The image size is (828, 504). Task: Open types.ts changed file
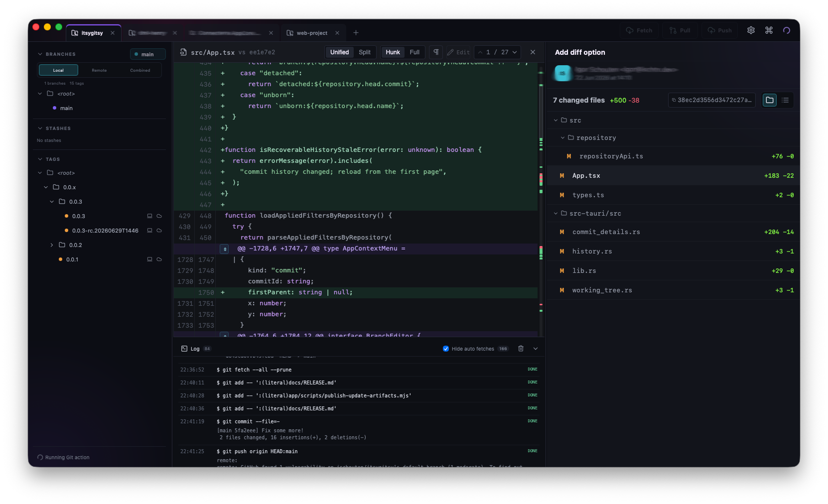[673, 195]
